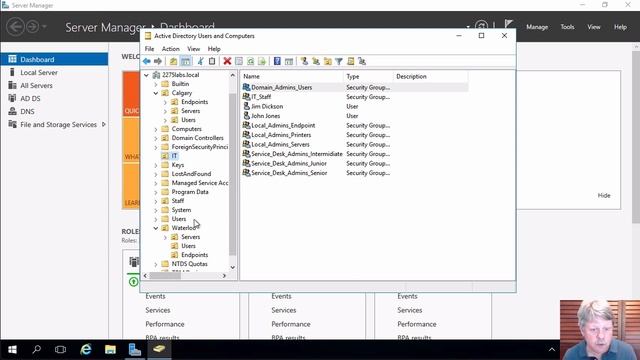Select the IT_Staff security group
640x360 pixels.
coord(261,97)
